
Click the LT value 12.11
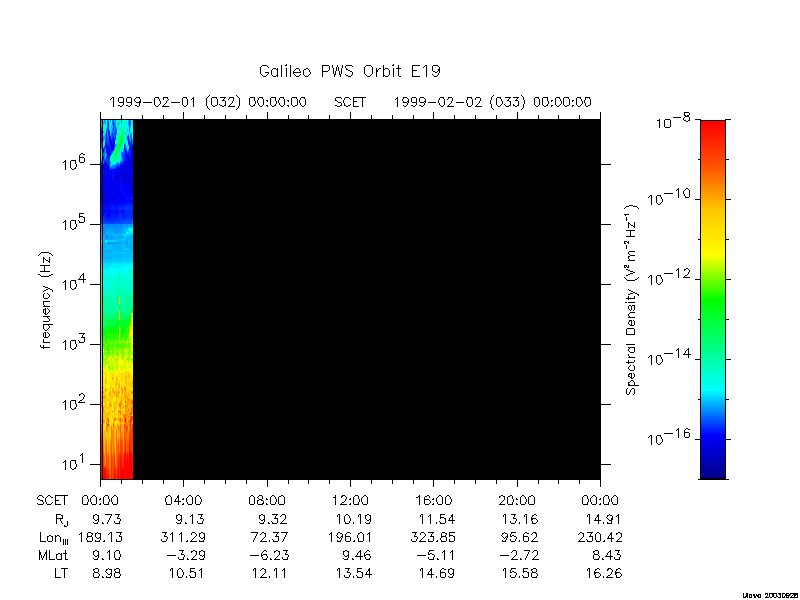pos(269,573)
